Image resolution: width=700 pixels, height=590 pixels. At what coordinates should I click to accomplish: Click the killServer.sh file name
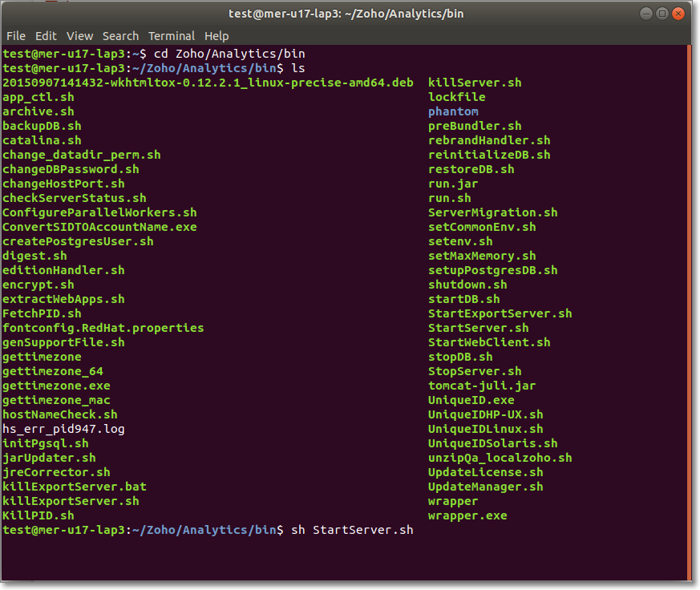coord(475,83)
